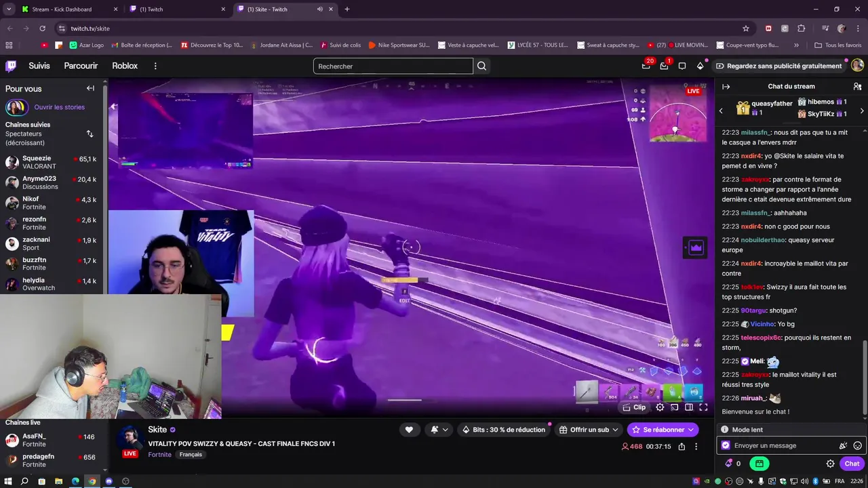The image size is (868, 488).
Task: Open the Bits cheer icon in message box
Action: pyautogui.click(x=843, y=445)
